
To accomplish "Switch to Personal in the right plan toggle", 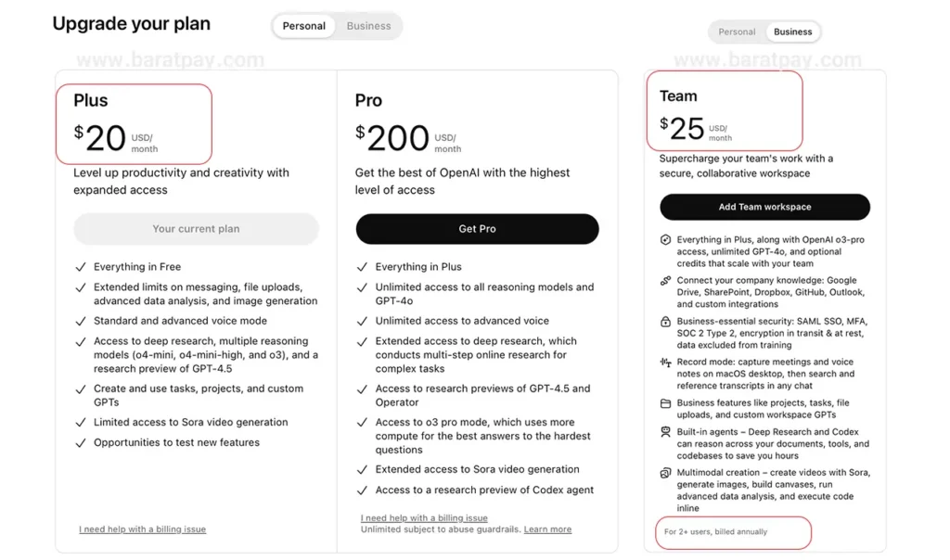I will pyautogui.click(x=738, y=32).
